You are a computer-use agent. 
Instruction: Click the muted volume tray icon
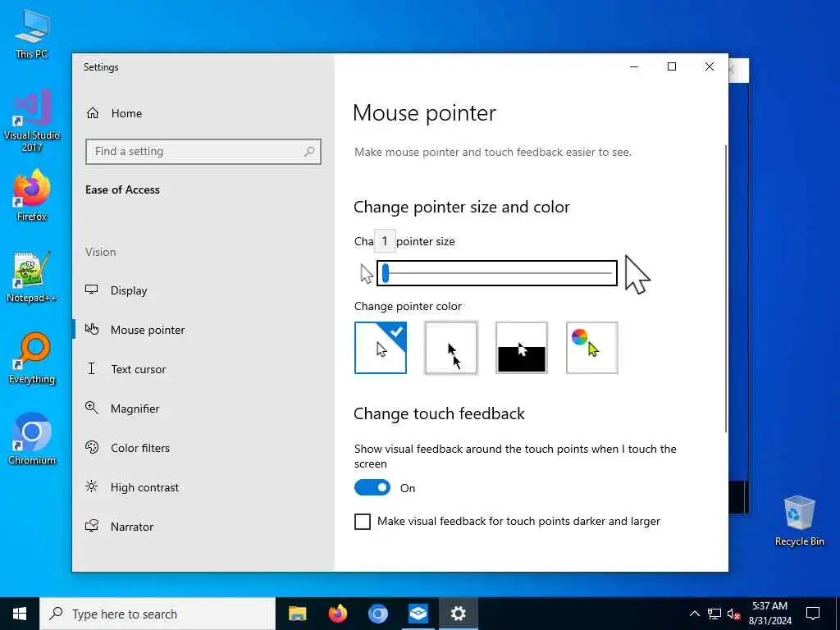click(734, 614)
